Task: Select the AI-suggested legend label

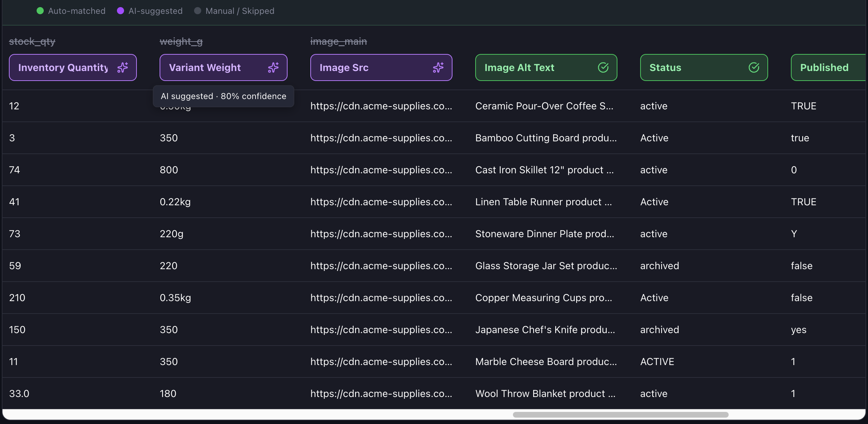Action: pyautogui.click(x=155, y=11)
